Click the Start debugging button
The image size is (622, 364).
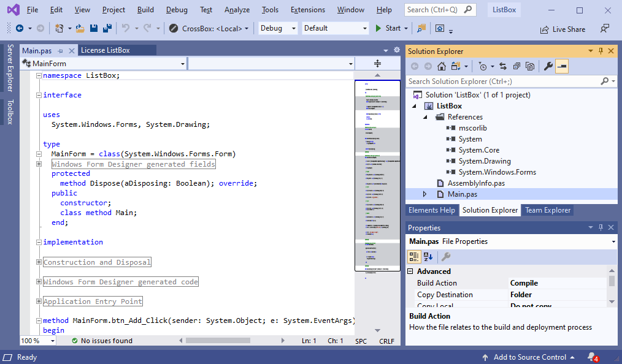(388, 28)
